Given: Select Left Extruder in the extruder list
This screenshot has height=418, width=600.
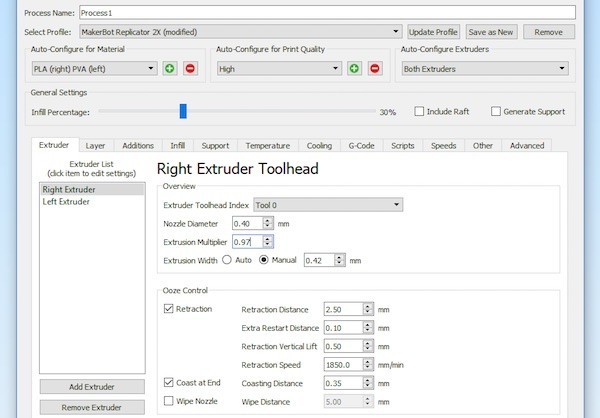Looking at the screenshot, I should [66, 202].
